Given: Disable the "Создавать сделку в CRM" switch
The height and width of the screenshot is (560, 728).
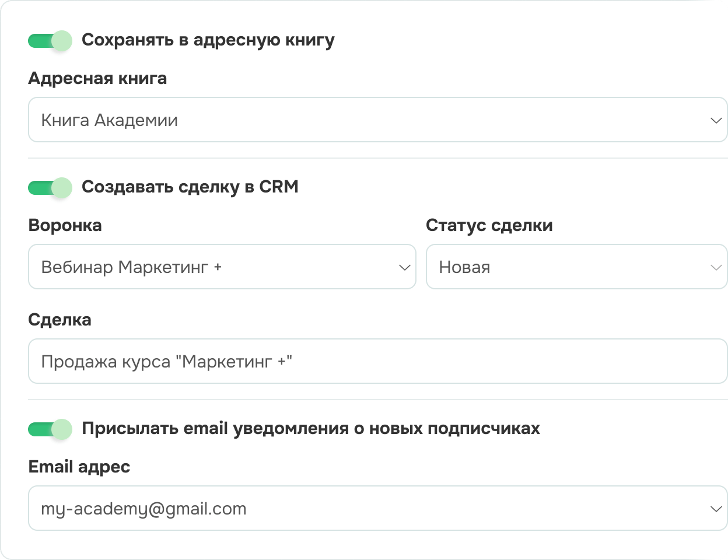Looking at the screenshot, I should click(50, 188).
